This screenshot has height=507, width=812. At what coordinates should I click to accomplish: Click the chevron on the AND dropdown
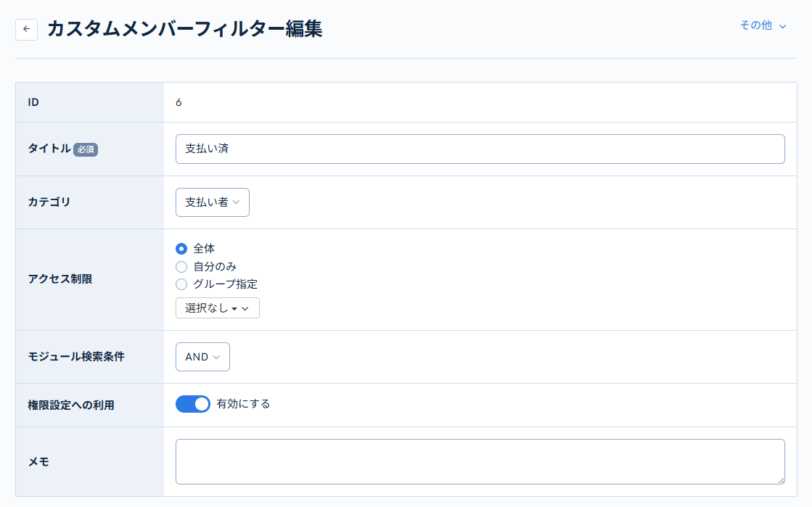coord(218,356)
